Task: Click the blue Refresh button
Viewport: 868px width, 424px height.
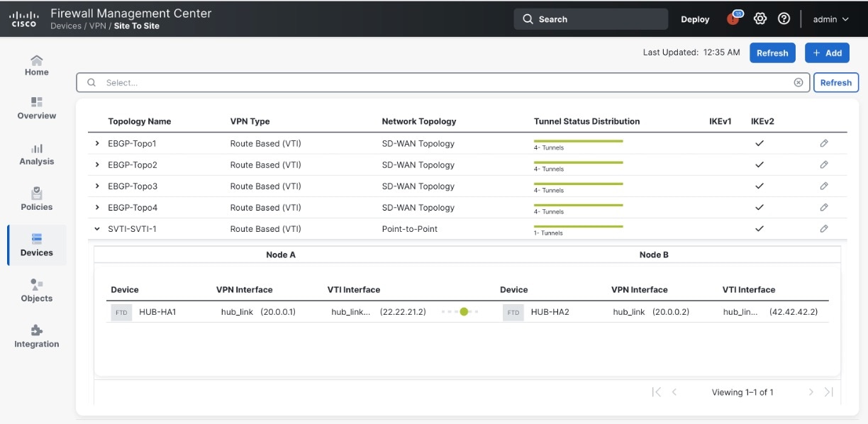Action: point(772,52)
